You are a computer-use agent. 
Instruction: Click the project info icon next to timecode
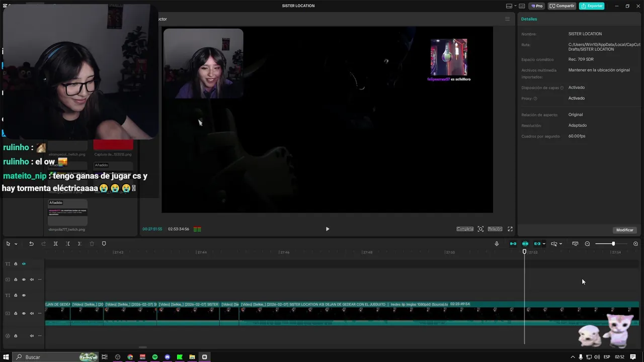197,229
